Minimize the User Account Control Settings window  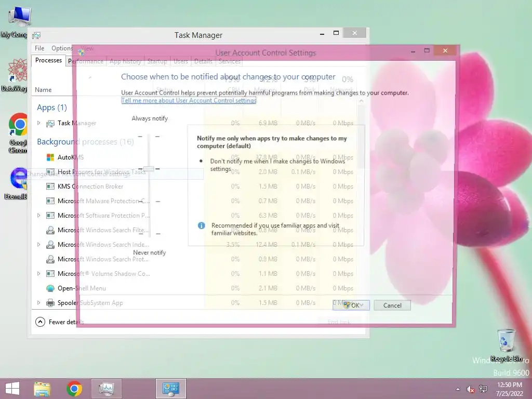coord(413,51)
